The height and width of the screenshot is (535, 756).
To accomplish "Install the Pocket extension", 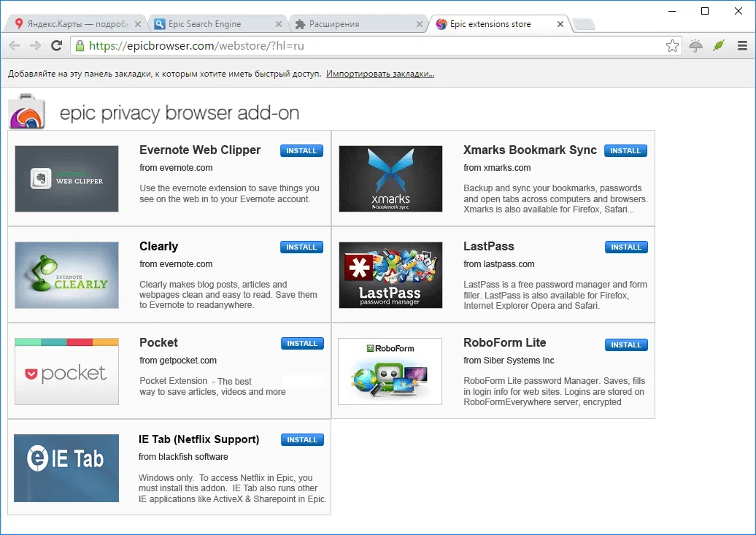I will coord(302,344).
